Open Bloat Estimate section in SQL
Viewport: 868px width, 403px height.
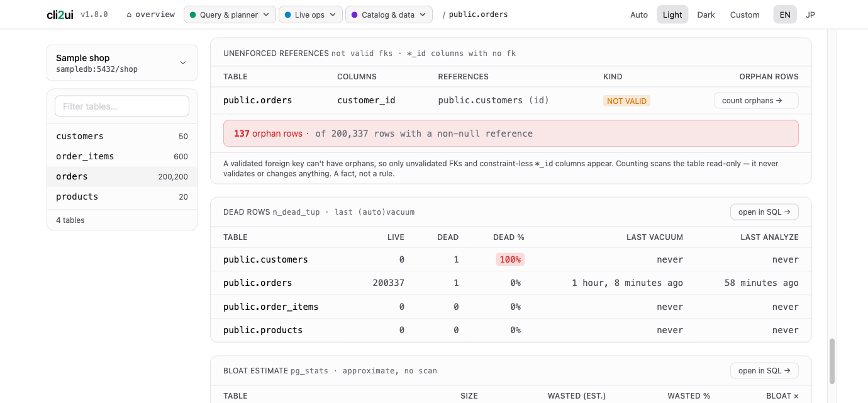tap(764, 371)
